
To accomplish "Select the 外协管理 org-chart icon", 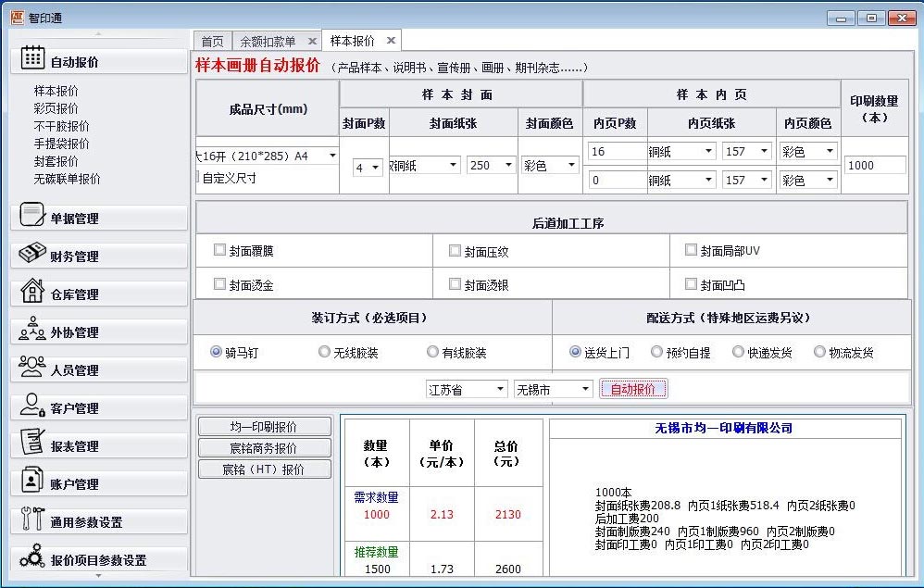I will pyautogui.click(x=32, y=330).
